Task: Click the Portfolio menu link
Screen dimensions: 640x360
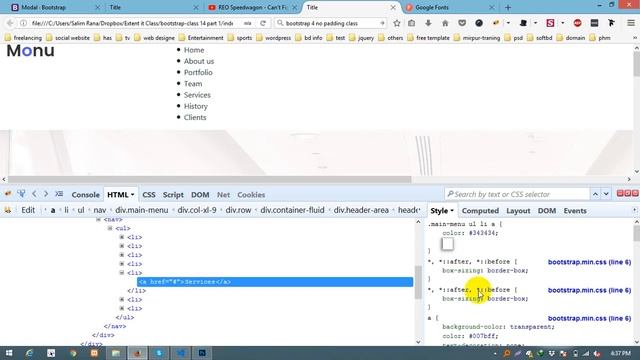Action: [x=198, y=72]
